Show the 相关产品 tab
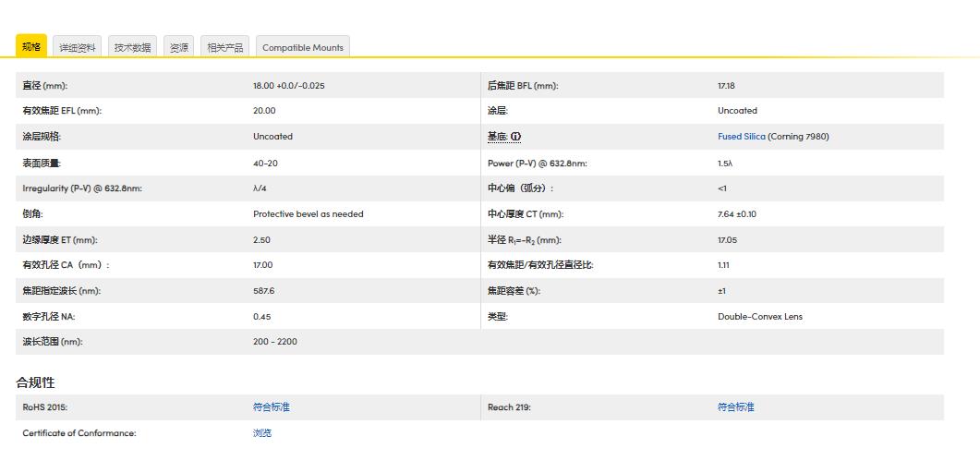Image resolution: width=980 pixels, height=473 pixels. [225, 47]
